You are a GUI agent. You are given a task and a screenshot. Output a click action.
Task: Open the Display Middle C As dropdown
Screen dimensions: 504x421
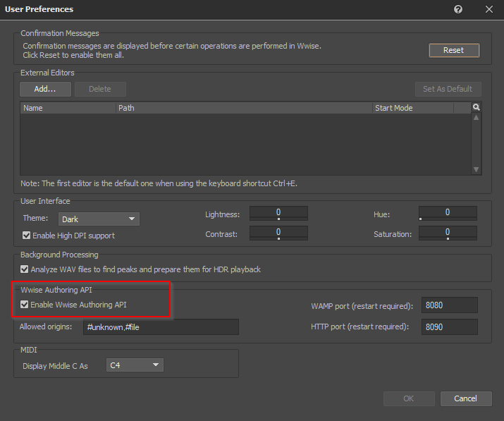[x=135, y=365]
